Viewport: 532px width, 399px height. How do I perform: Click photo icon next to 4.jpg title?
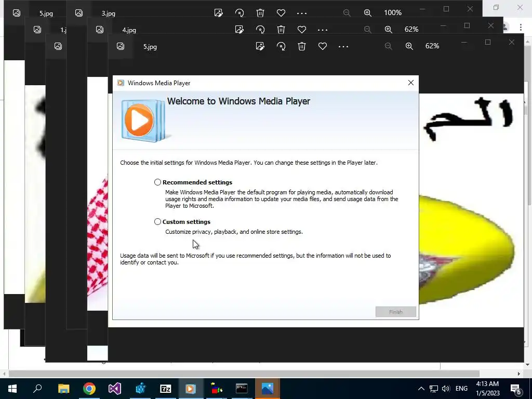pyautogui.click(x=99, y=30)
